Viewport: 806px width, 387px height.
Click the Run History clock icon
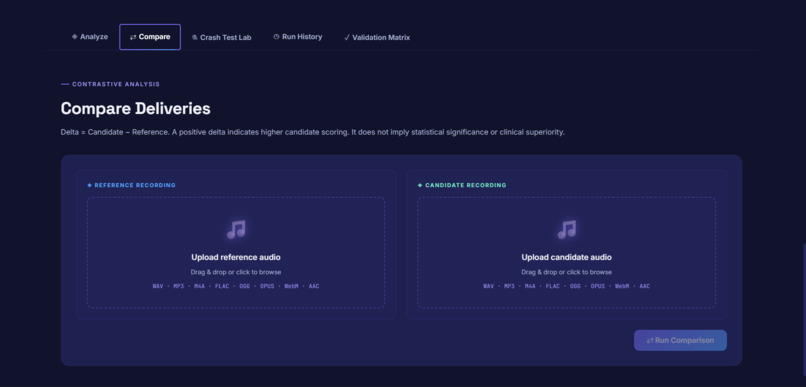(x=276, y=37)
